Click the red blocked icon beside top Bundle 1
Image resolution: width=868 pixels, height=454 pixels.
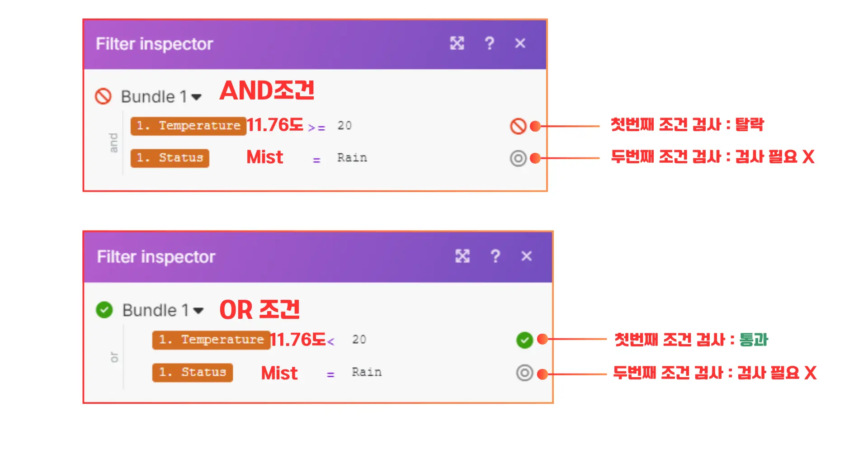103,96
